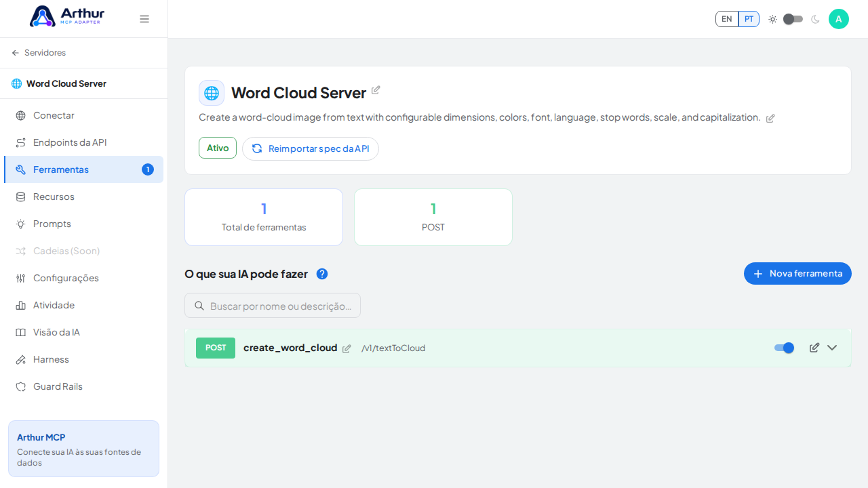Open the Harness section
Image resolution: width=868 pixels, height=488 pixels.
83,359
